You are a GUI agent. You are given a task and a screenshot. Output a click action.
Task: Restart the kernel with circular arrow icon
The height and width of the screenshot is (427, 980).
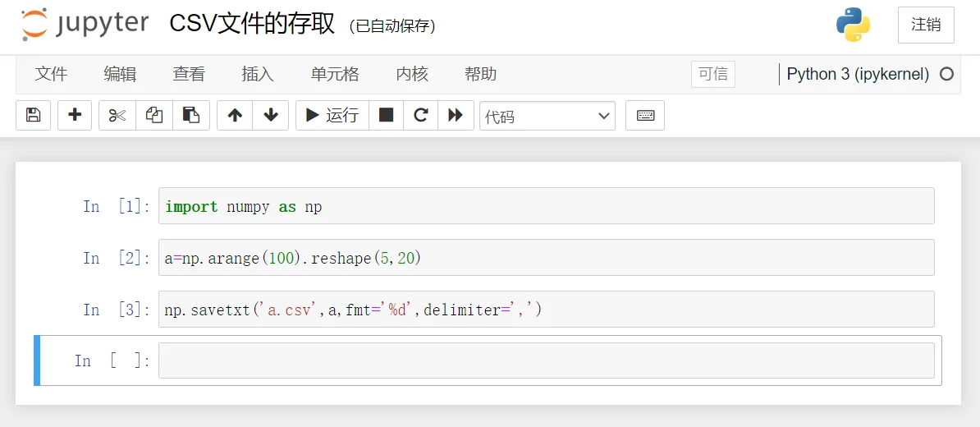coord(421,116)
